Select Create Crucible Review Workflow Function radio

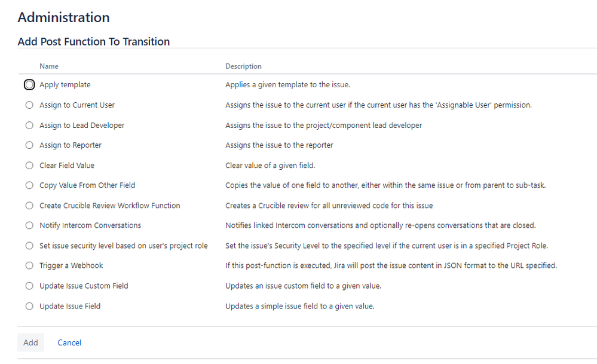[x=29, y=206]
